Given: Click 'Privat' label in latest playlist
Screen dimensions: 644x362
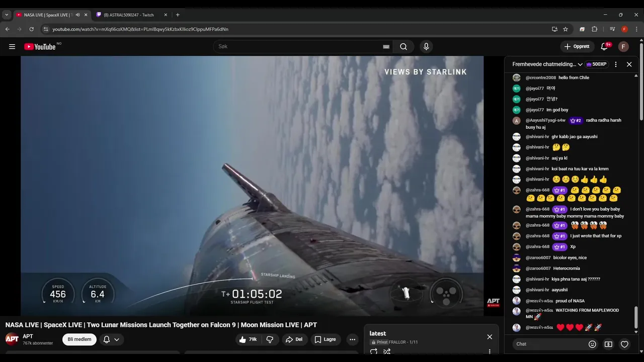Looking at the screenshot, I should 383,342.
